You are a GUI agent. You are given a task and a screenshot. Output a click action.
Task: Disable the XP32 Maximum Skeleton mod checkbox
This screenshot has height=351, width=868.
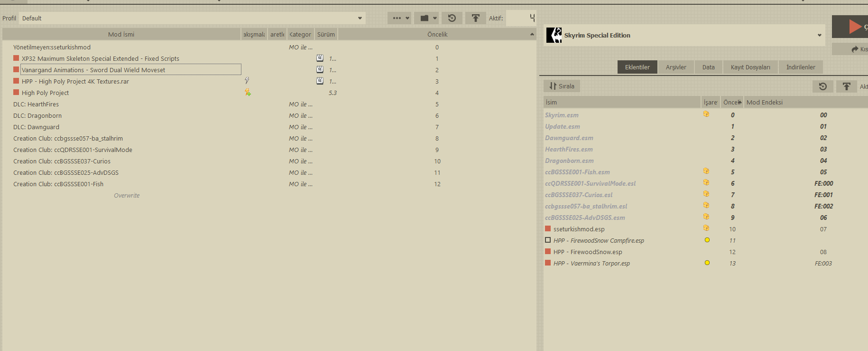[x=16, y=58]
